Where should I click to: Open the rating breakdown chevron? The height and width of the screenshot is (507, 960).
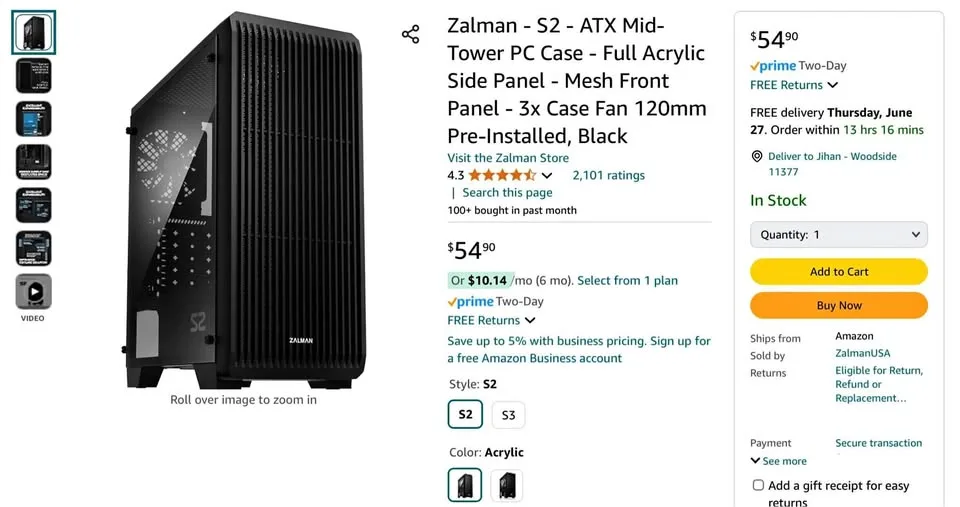pos(547,176)
